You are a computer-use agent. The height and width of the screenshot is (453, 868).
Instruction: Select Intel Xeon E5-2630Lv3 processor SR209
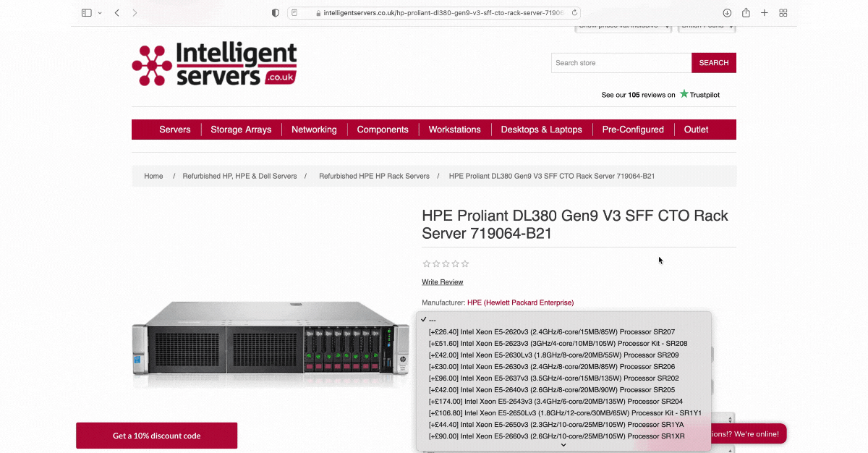point(563,355)
